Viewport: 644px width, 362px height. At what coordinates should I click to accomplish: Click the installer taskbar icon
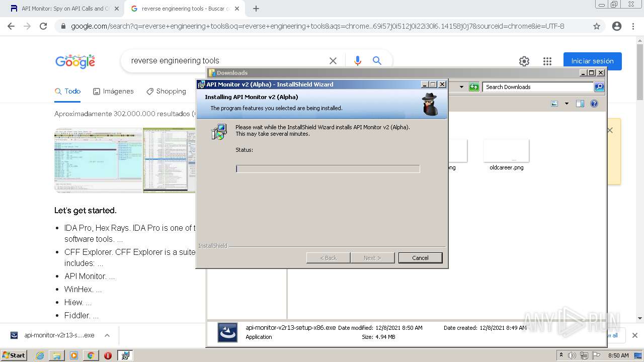[x=125, y=355]
